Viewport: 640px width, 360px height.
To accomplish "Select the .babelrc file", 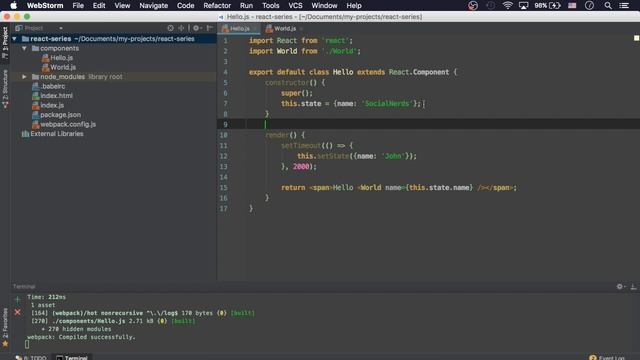I will click(53, 86).
